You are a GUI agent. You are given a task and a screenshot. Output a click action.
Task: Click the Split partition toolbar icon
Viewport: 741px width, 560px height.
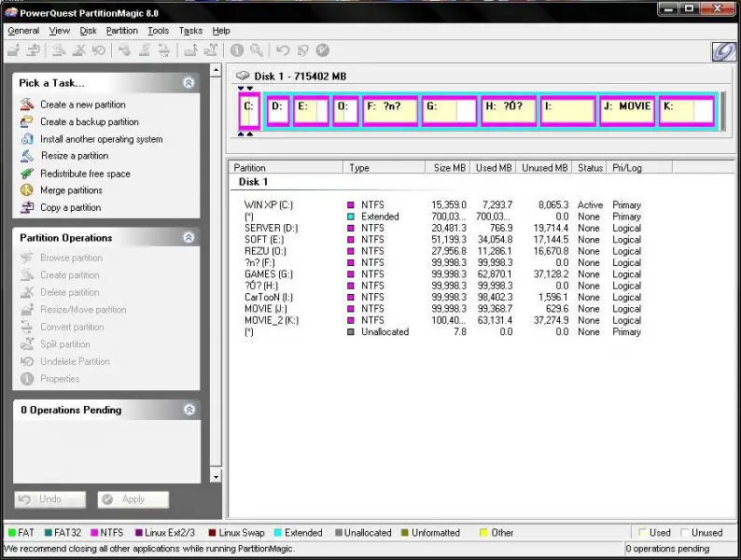point(211,50)
